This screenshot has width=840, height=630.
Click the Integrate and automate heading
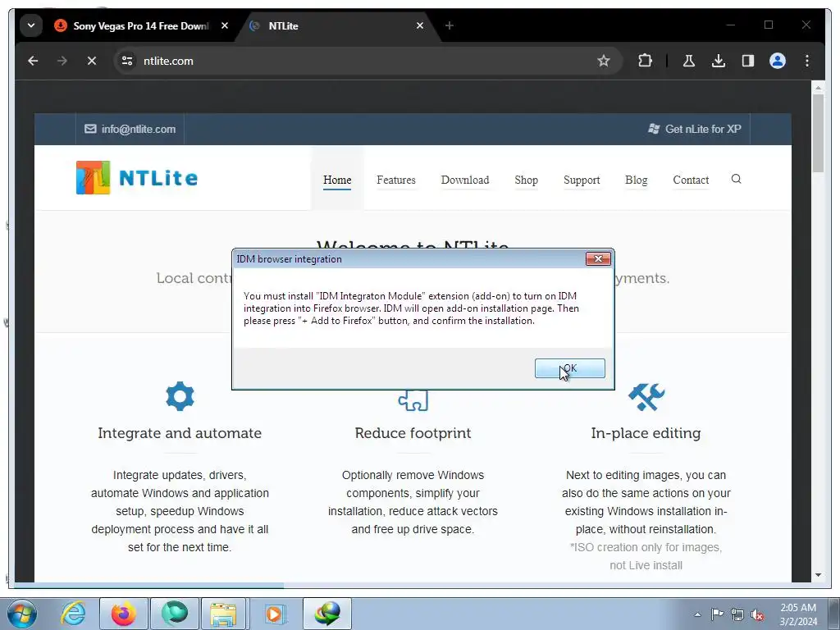pyautogui.click(x=180, y=433)
